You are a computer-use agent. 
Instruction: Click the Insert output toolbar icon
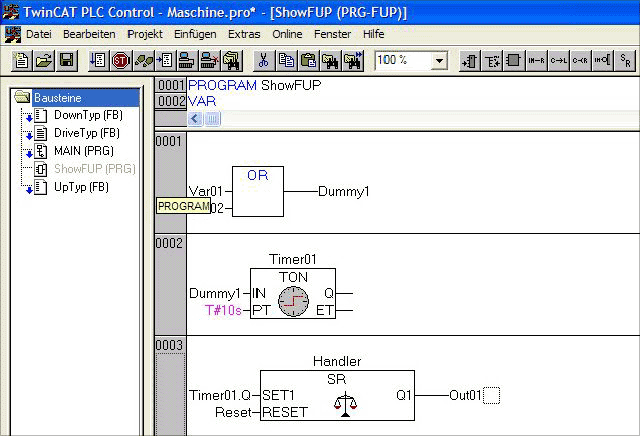[492, 61]
